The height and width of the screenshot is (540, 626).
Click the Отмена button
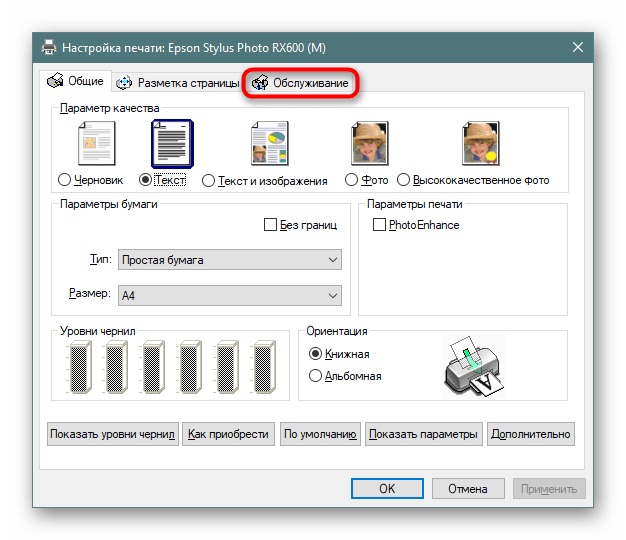click(468, 489)
